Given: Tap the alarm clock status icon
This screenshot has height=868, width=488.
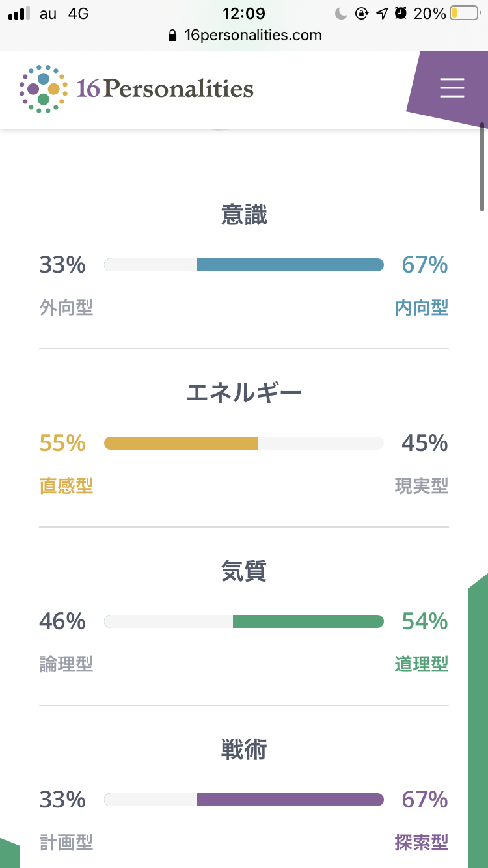Looking at the screenshot, I should click(401, 13).
